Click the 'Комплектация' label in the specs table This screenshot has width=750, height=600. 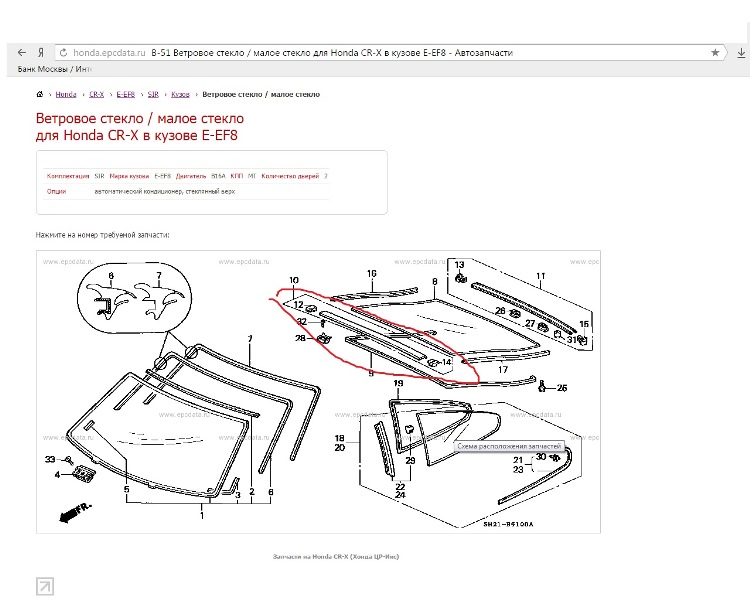68,176
